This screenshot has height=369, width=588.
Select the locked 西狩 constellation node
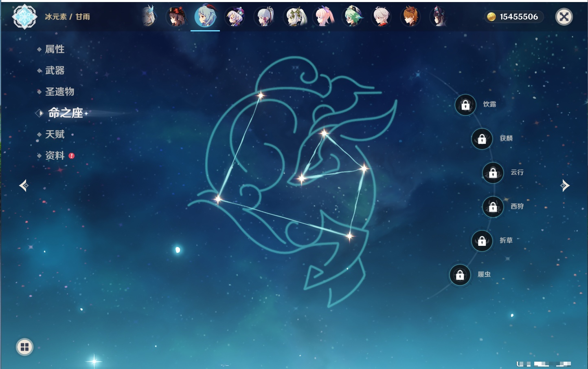[x=493, y=207]
